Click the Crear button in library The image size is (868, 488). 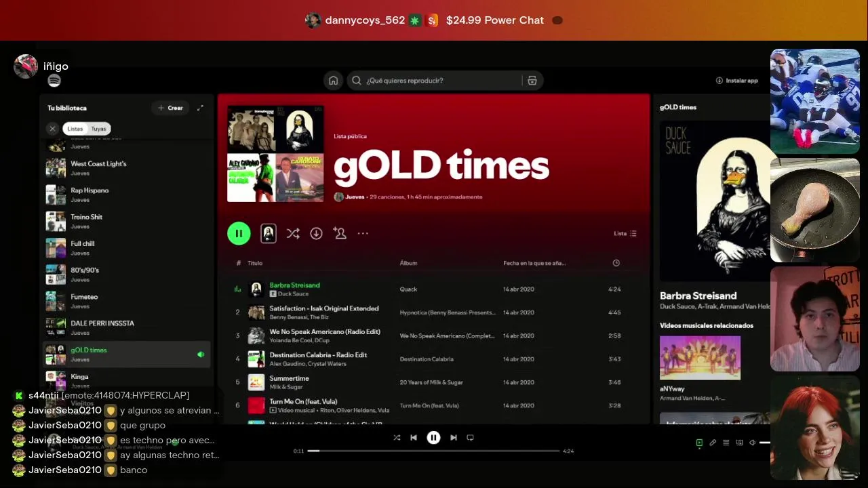click(x=170, y=108)
